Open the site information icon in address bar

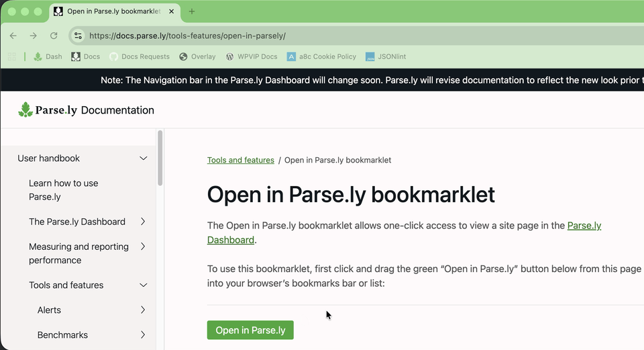[78, 36]
